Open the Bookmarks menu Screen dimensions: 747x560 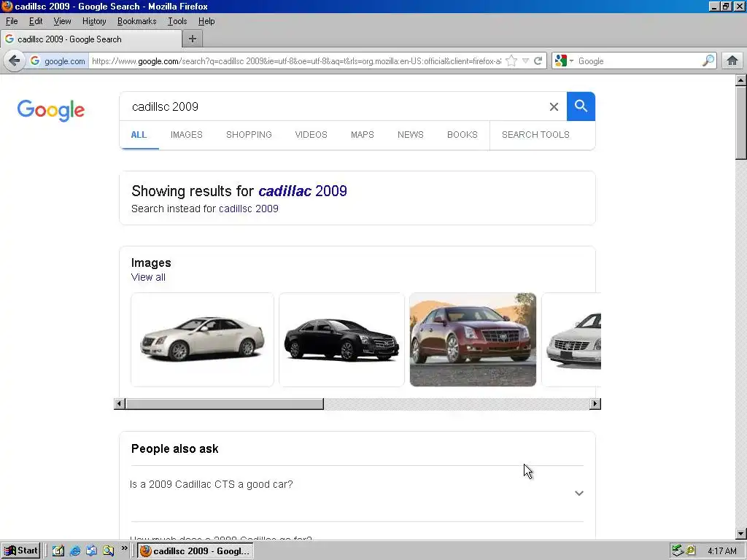coord(136,21)
